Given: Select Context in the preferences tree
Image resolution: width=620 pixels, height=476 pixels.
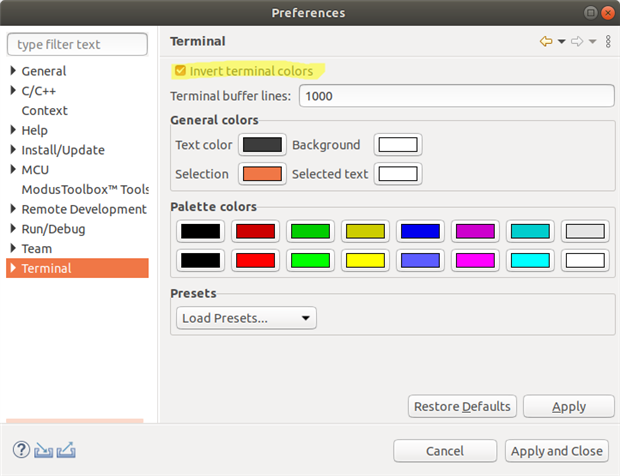Looking at the screenshot, I should click(45, 111).
